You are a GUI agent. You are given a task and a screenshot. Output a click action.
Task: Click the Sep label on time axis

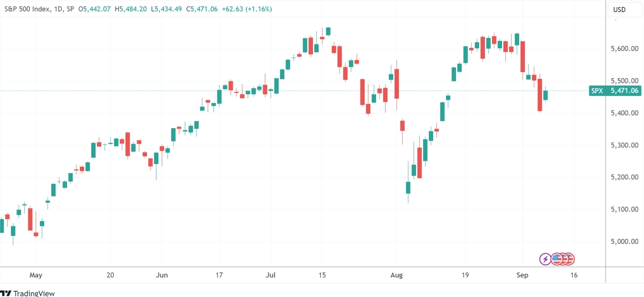[522, 275]
